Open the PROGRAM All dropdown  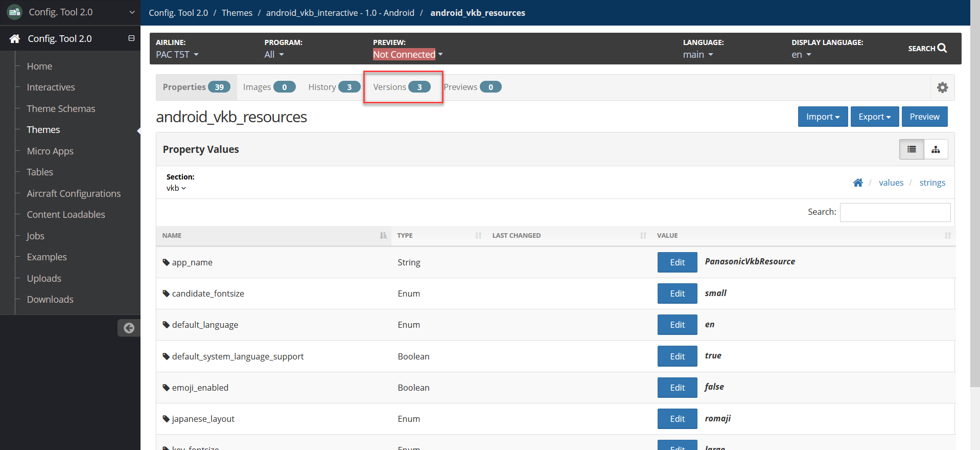274,54
